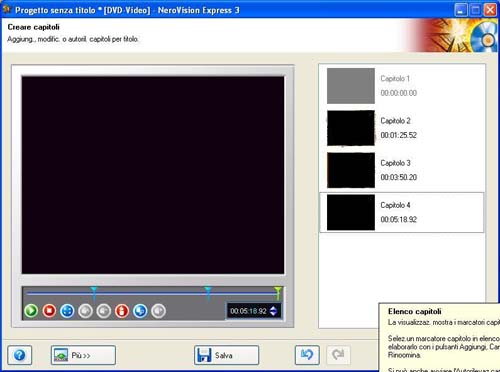Decrement timecode with the down stepper arrow

pyautogui.click(x=273, y=314)
